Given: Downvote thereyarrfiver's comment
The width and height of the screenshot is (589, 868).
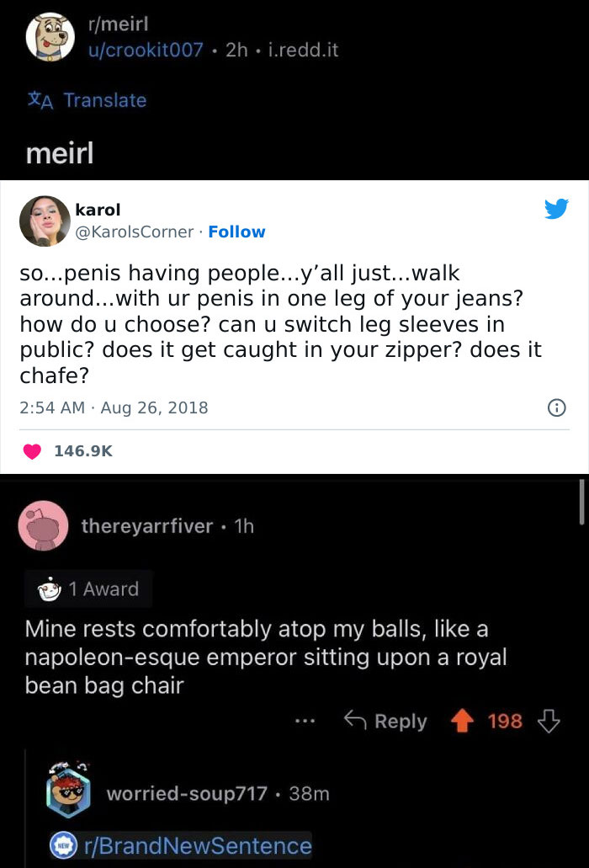Looking at the screenshot, I should (549, 721).
